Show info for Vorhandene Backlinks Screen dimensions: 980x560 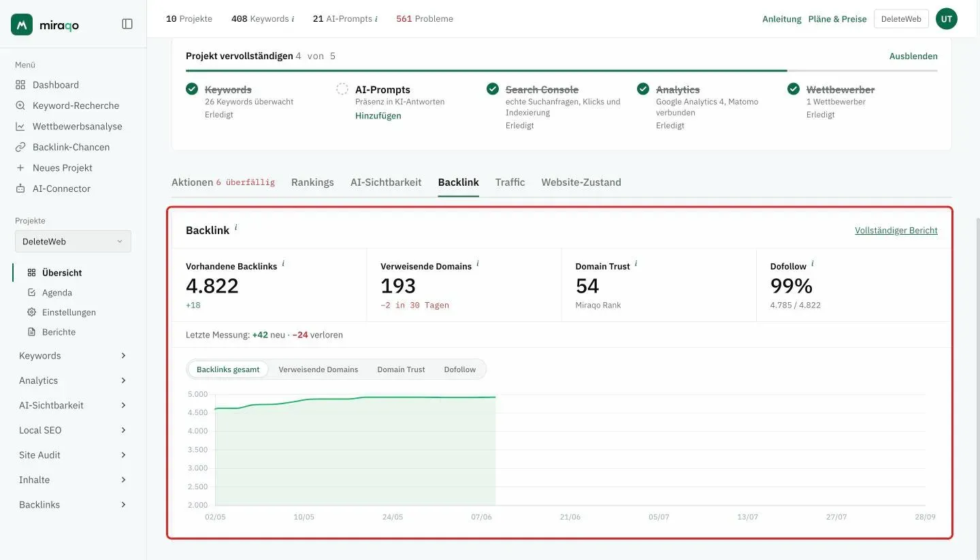coord(283,263)
